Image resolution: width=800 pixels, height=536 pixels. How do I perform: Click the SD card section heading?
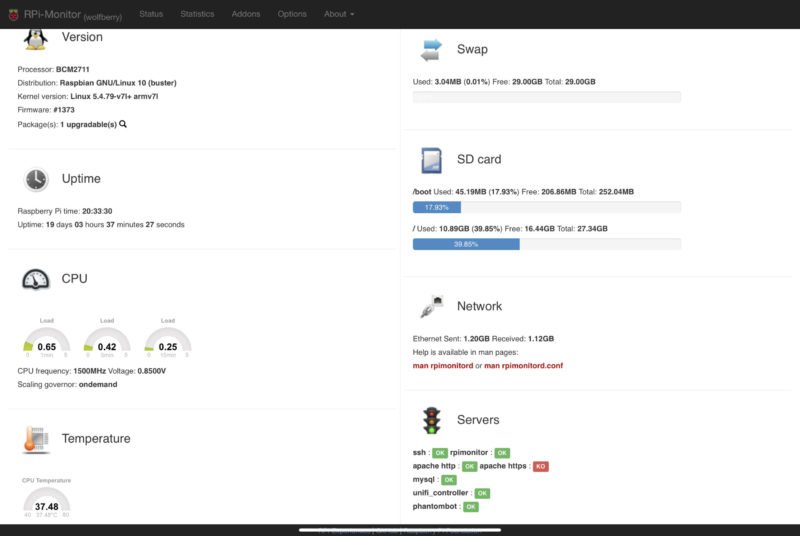pos(479,159)
